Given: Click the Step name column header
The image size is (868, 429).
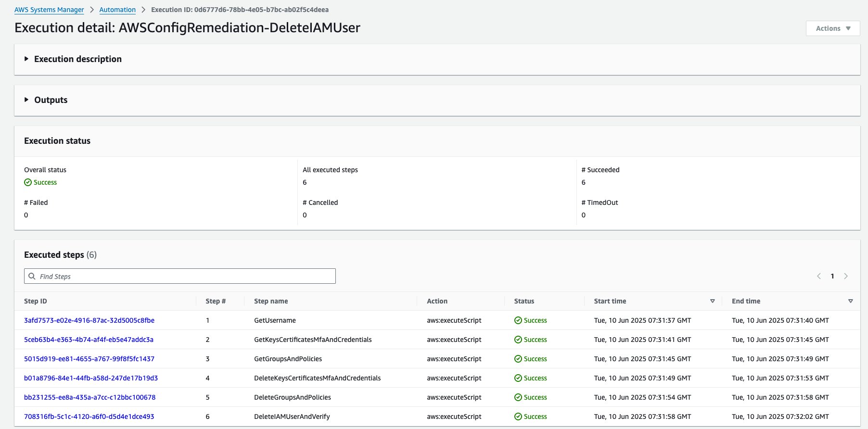Looking at the screenshot, I should coord(271,301).
